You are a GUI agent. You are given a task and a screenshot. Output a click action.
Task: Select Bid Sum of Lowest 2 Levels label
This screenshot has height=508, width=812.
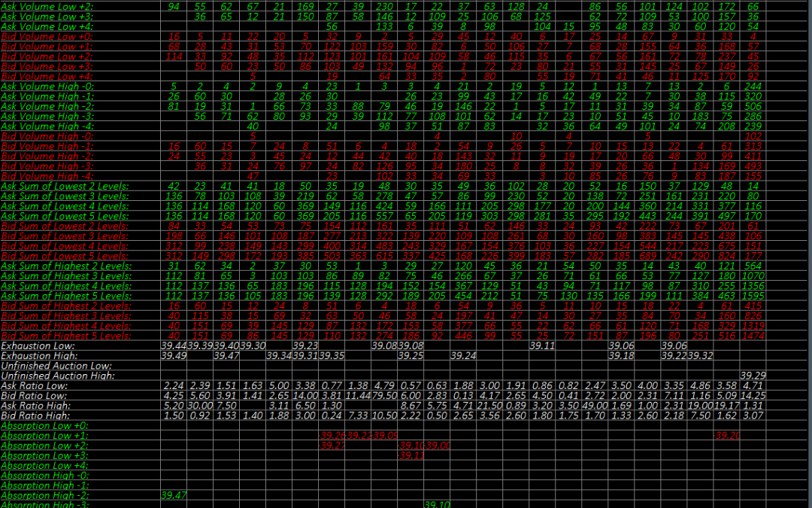click(64, 226)
